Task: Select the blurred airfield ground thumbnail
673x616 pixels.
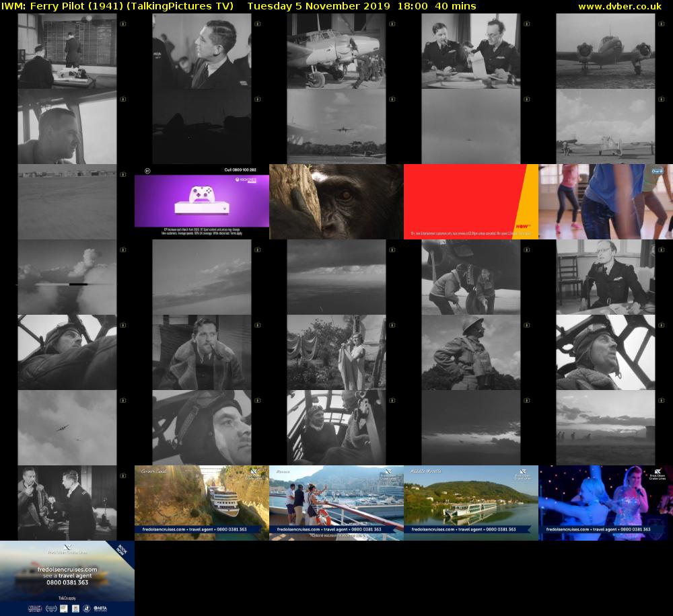Action: (x=67, y=202)
